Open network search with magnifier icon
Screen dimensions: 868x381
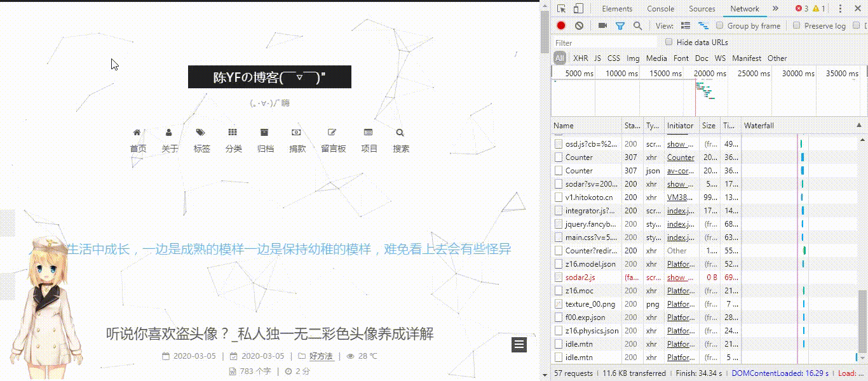(637, 25)
